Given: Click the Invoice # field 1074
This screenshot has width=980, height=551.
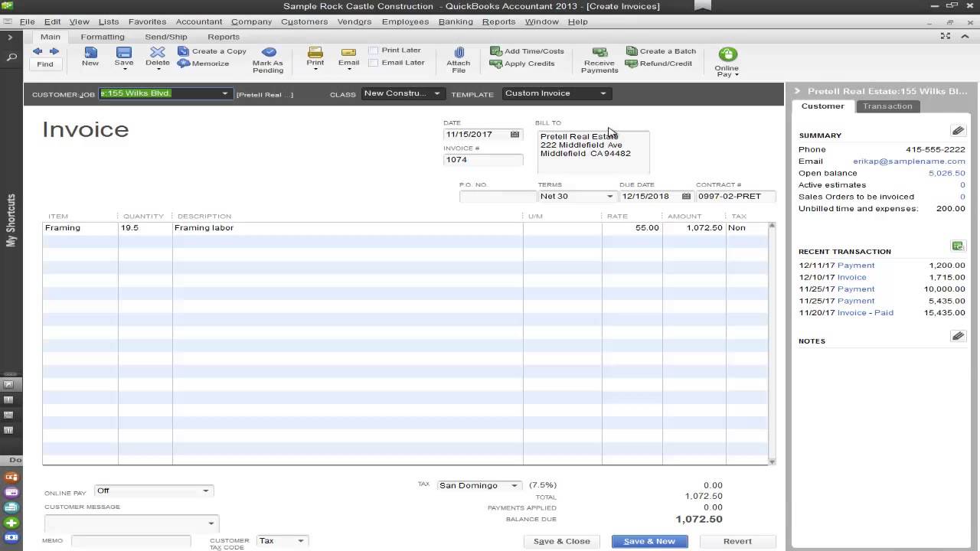Looking at the screenshot, I should click(483, 160).
